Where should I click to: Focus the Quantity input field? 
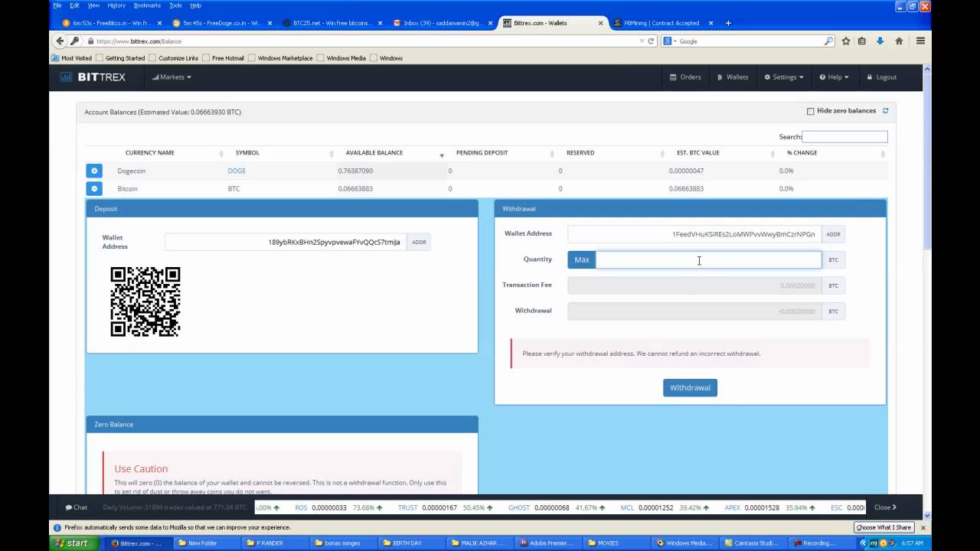pos(708,260)
